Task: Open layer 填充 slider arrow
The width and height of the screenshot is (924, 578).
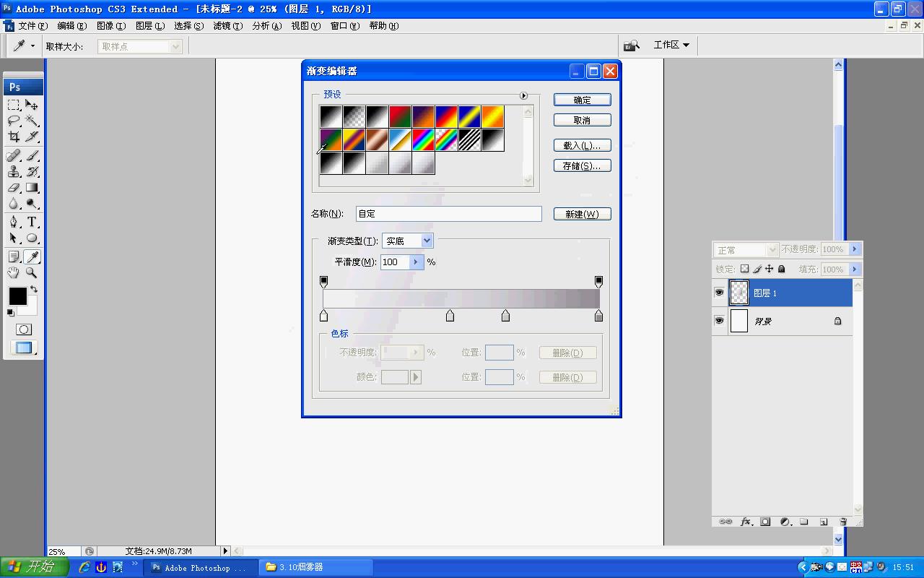Action: pyautogui.click(x=855, y=269)
